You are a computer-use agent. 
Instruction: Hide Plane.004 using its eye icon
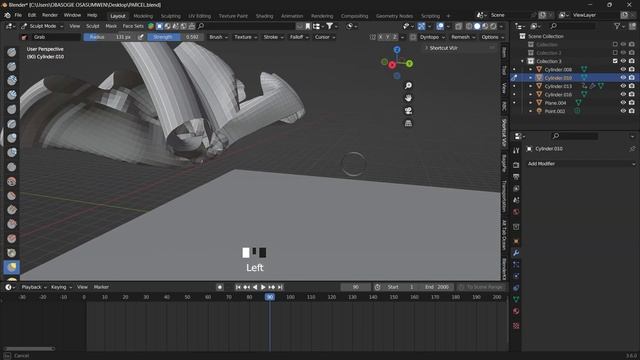(x=623, y=103)
